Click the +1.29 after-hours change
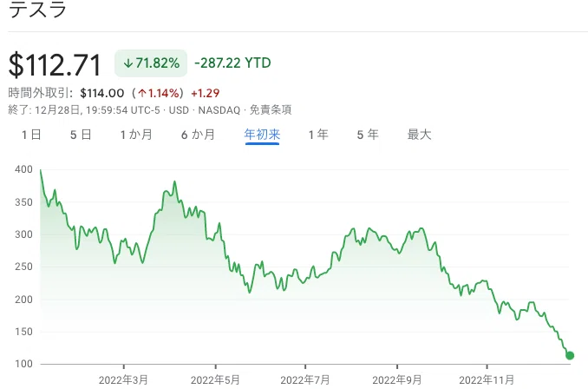Screen dimensions: 588x389 tap(206, 93)
